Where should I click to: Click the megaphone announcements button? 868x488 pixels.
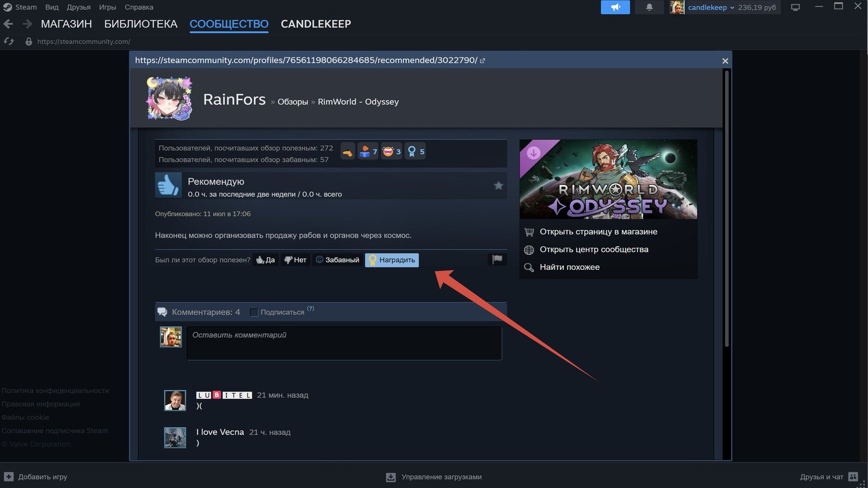[615, 7]
